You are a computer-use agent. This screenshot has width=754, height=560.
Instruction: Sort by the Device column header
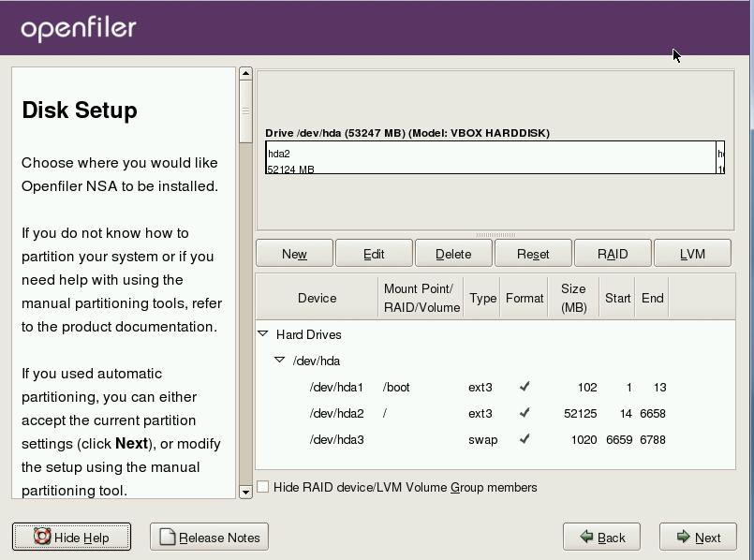click(317, 298)
